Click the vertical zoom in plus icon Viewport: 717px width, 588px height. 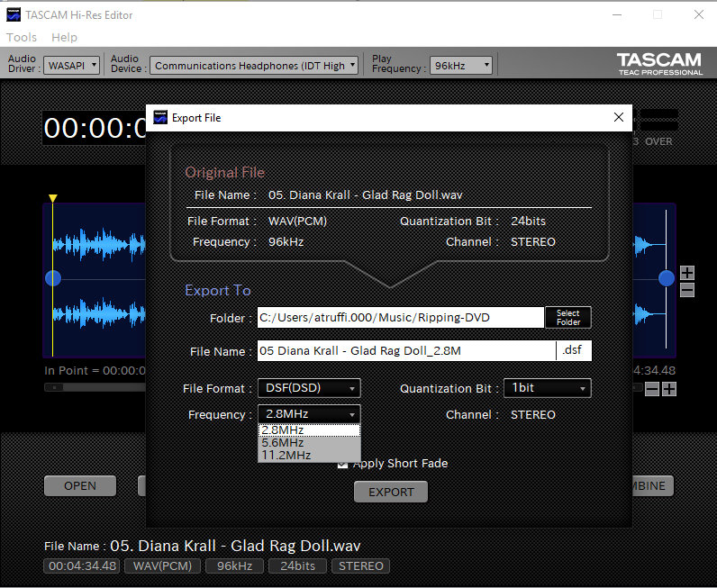(x=686, y=273)
